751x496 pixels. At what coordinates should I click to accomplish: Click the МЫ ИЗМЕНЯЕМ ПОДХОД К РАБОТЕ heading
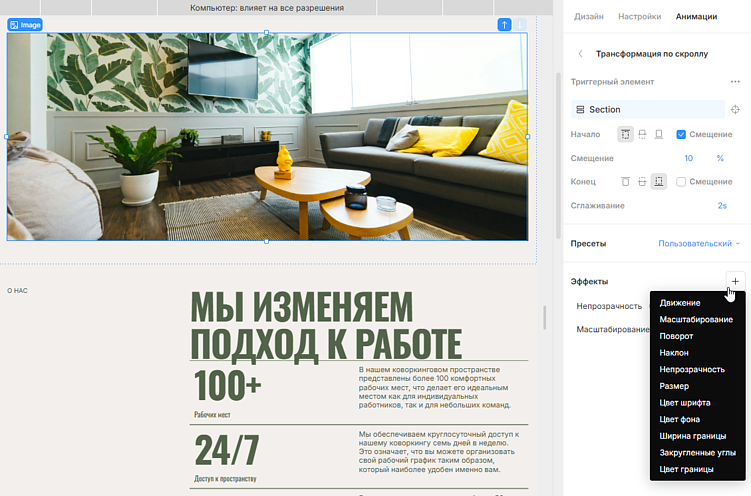click(x=326, y=325)
